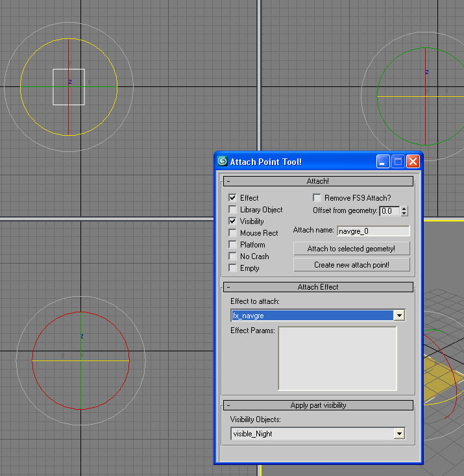Enable the Library Object checkbox
The width and height of the screenshot is (464, 476).
[x=232, y=210]
